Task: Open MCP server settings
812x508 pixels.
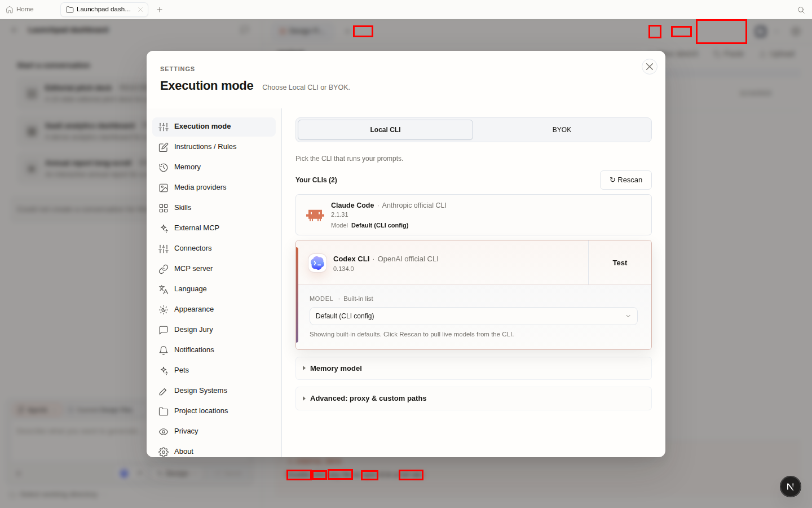Action: [x=214, y=269]
